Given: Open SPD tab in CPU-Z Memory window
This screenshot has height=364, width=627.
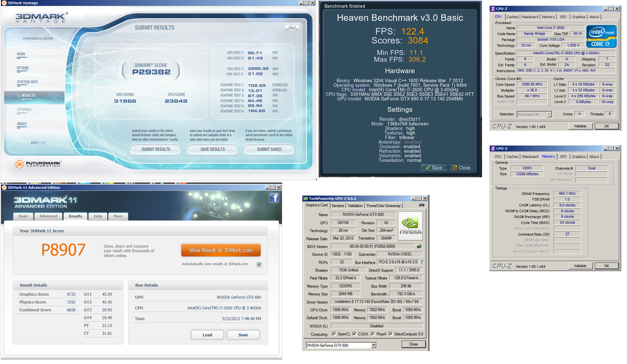Looking at the screenshot, I should 563,157.
